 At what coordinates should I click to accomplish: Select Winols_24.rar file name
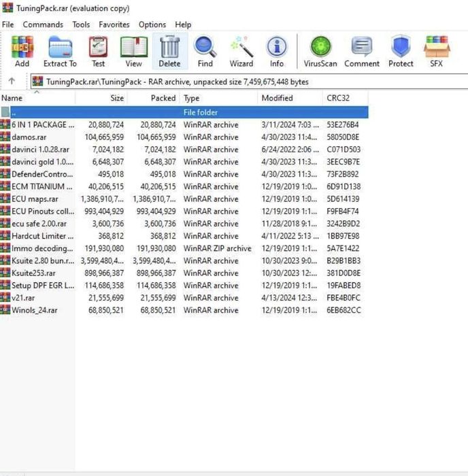(34, 310)
